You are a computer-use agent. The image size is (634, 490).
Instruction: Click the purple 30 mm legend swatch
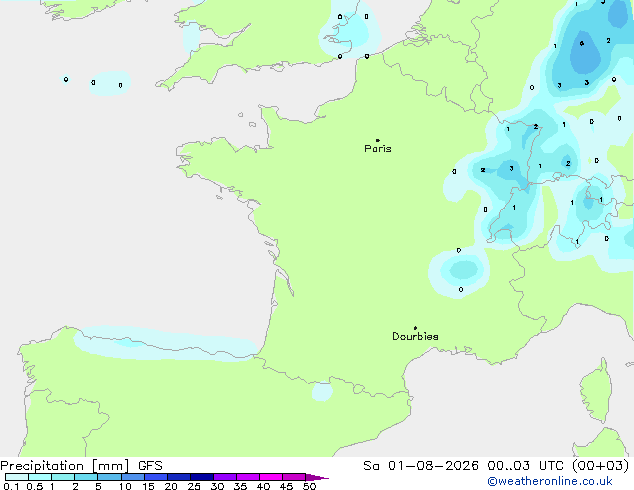pos(225,477)
